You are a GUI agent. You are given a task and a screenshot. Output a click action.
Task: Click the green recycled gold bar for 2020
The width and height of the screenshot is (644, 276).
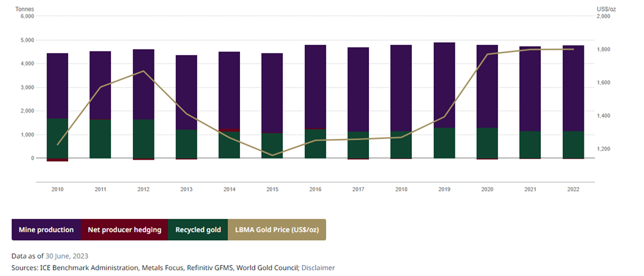tap(487, 143)
